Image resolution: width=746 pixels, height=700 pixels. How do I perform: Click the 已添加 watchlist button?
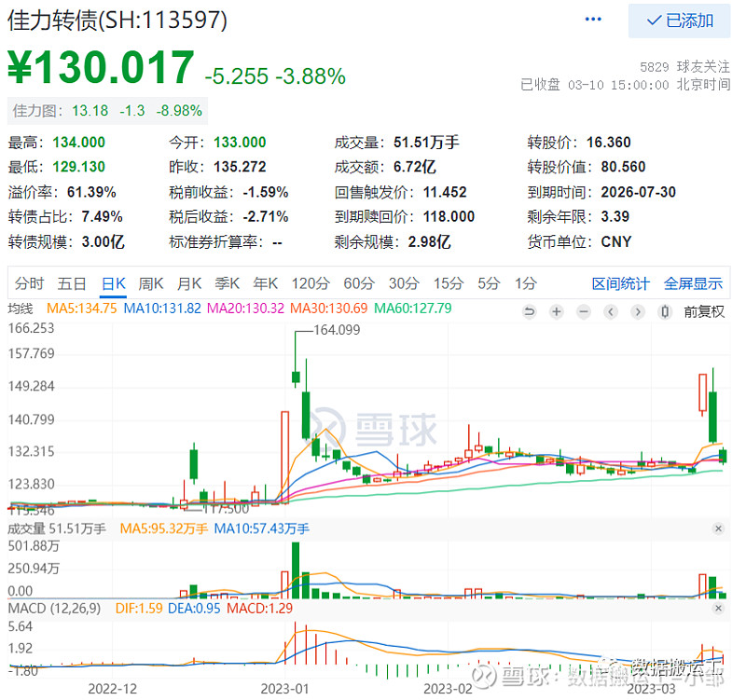point(679,21)
